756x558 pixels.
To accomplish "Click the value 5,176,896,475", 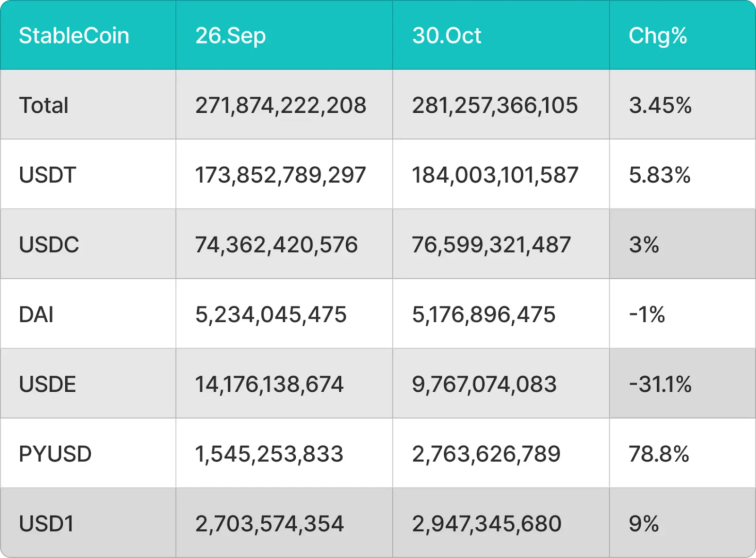I will [x=483, y=314].
